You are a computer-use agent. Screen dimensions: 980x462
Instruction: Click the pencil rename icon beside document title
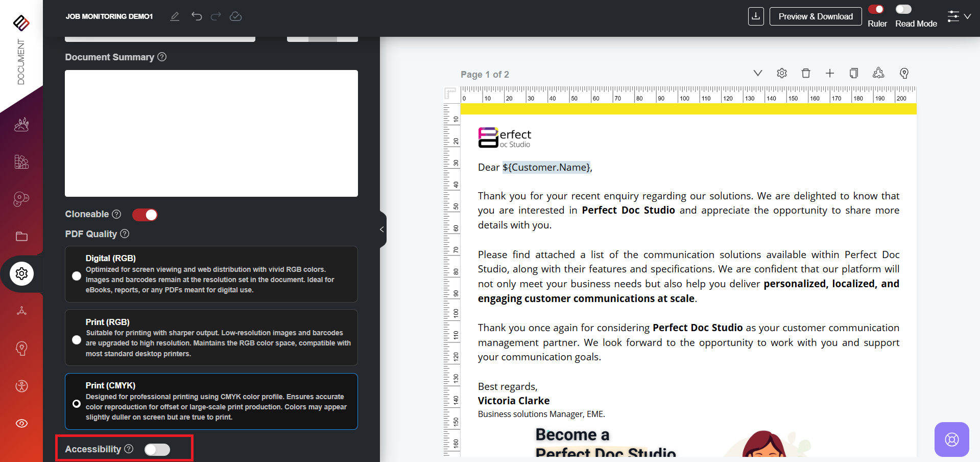pos(175,16)
